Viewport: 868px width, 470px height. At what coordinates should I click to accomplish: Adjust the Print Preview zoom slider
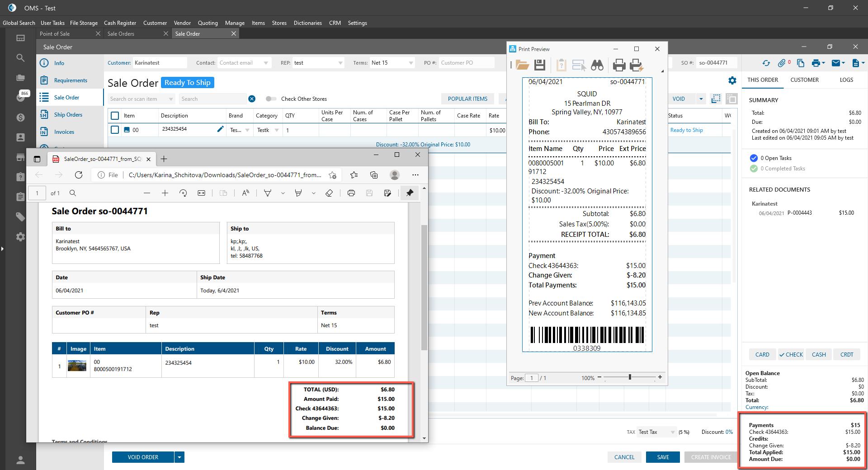[x=629, y=377]
